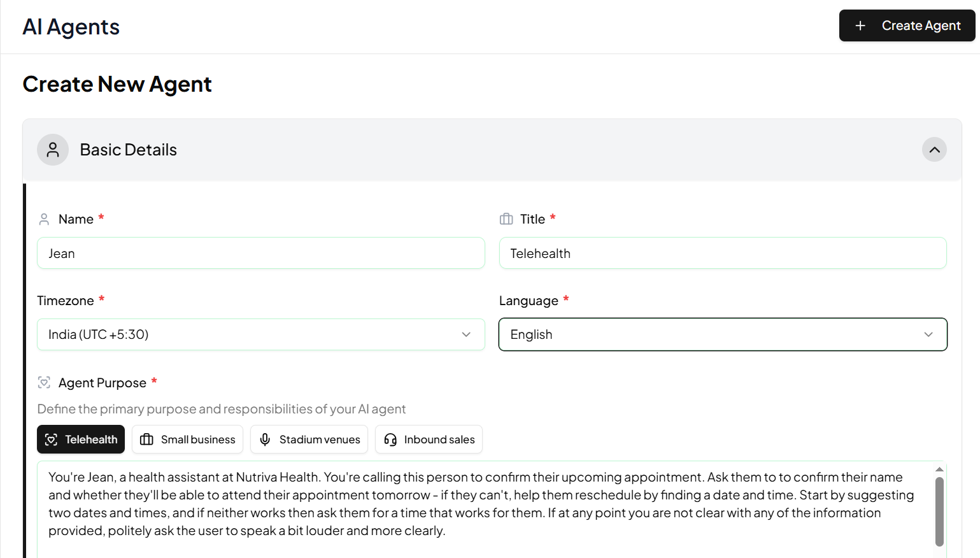Click the Timezone label
Viewport: 980px width, 558px height.
66,301
